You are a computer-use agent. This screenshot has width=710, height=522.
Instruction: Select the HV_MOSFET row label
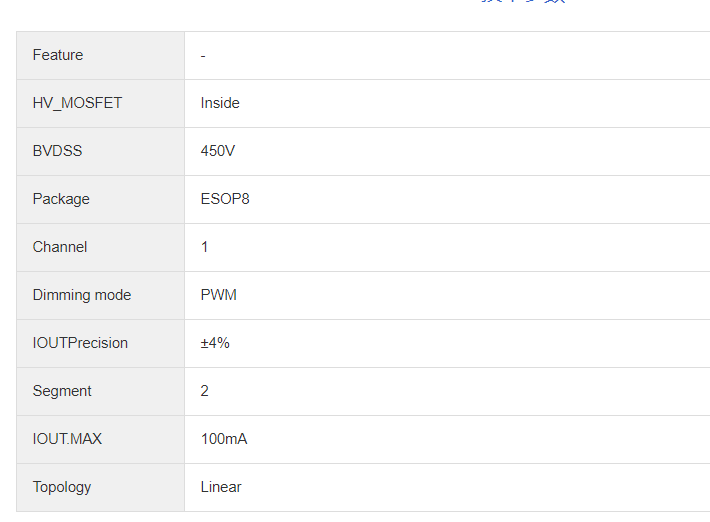click(x=77, y=103)
